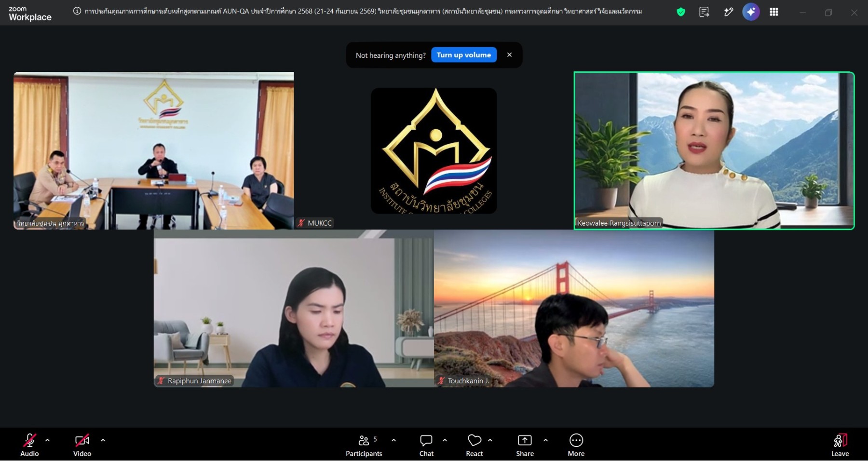Viewport: 868px width, 461px height.
Task: Expand the React options caret
Action: coord(490,440)
